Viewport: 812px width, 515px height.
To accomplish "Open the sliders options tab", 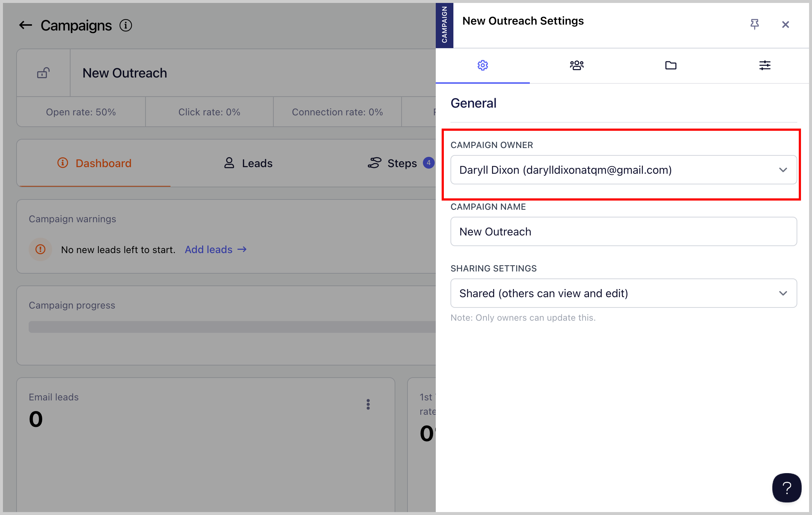I will (x=765, y=65).
